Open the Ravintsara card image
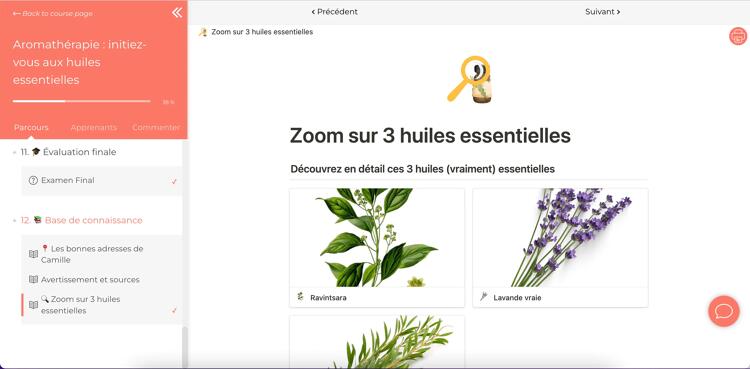 click(377, 237)
